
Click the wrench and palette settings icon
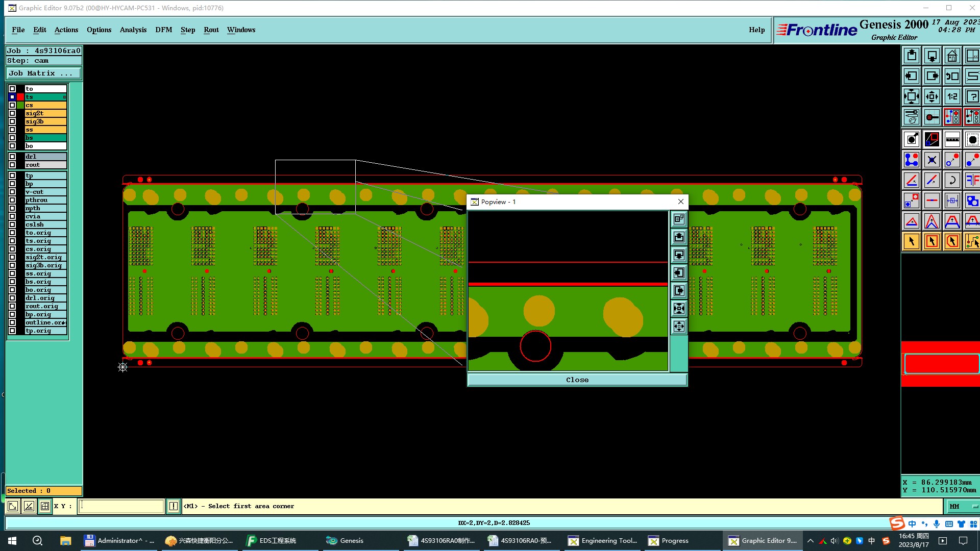pos(911,117)
